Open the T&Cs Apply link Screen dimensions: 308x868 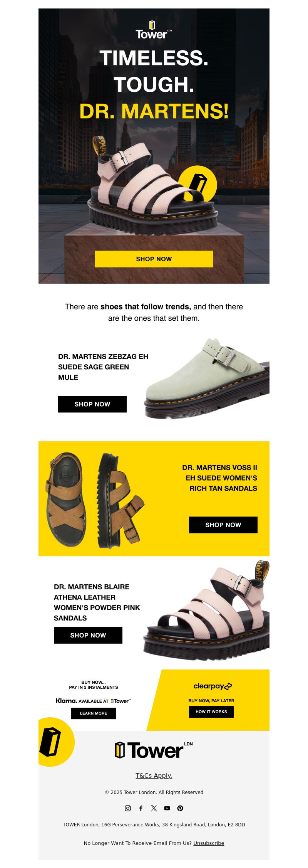[x=154, y=775]
